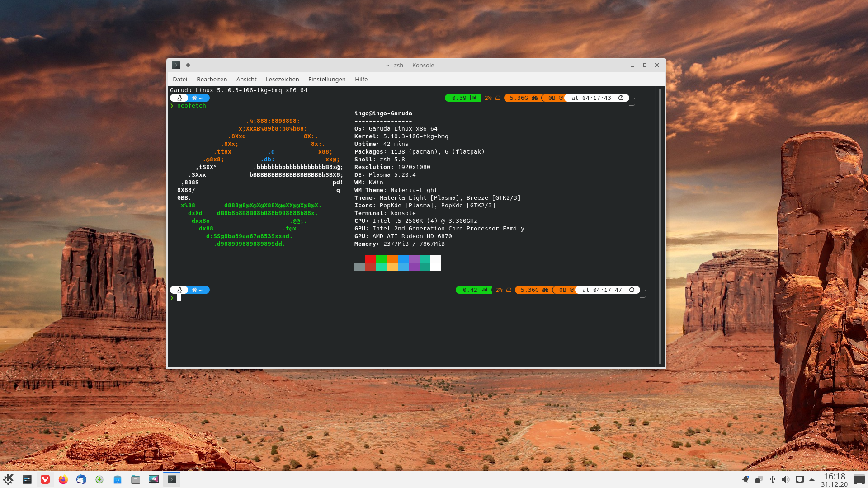Open the file manager folder icon
The image size is (868, 488).
click(x=136, y=479)
